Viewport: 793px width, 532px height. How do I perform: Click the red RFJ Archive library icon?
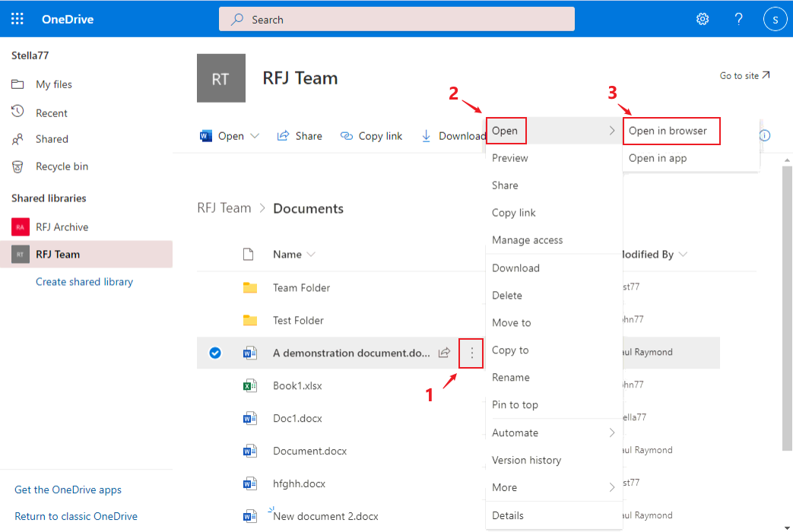click(x=21, y=227)
